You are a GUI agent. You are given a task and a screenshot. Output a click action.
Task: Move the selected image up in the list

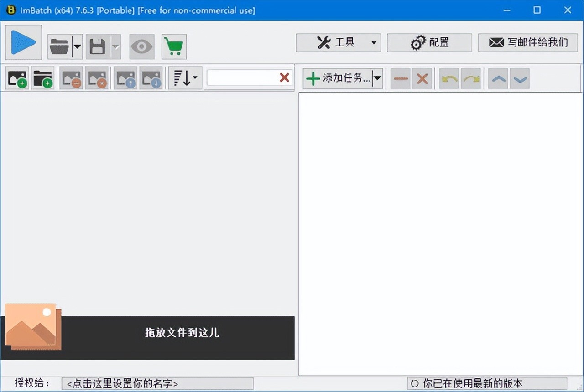(x=125, y=78)
